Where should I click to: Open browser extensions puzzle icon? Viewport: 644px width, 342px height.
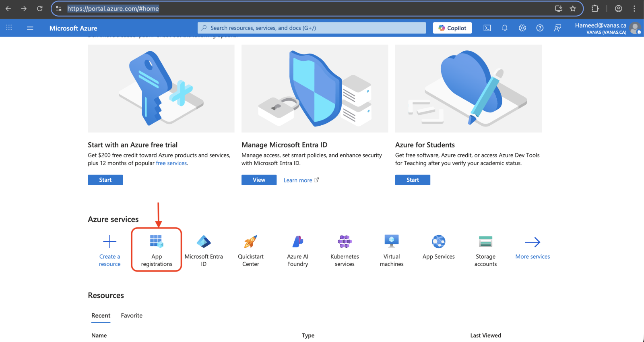[x=595, y=8]
